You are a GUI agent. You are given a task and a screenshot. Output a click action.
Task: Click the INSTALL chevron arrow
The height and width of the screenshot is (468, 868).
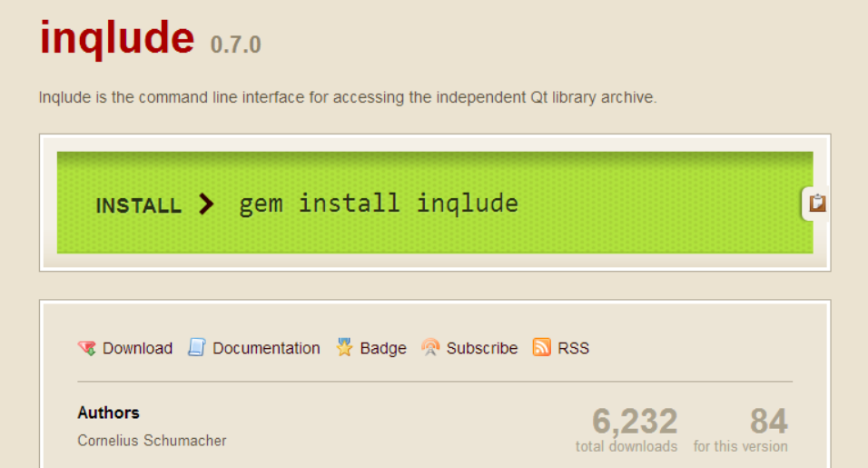[x=206, y=204]
